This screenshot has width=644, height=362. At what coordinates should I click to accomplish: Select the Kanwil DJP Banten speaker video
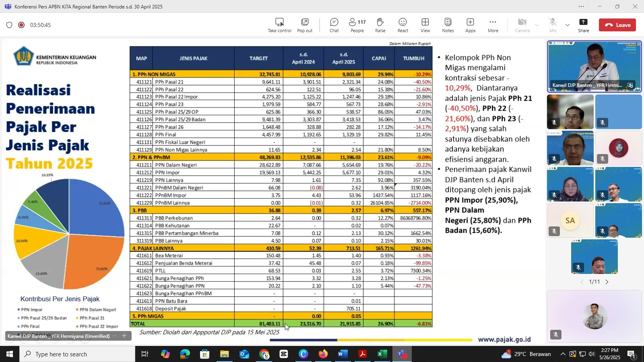click(594, 66)
